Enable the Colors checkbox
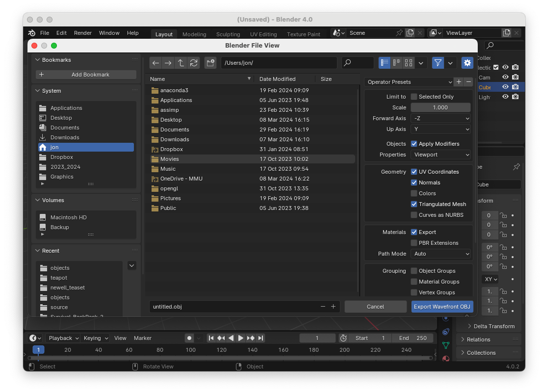Viewport: 542px width, 392px height. pyautogui.click(x=414, y=193)
